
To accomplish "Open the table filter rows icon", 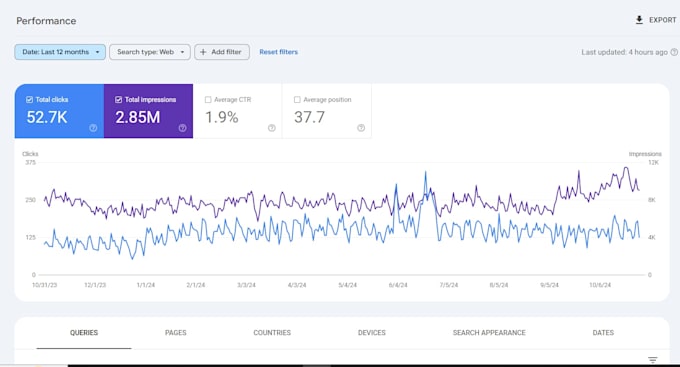I will (x=653, y=360).
